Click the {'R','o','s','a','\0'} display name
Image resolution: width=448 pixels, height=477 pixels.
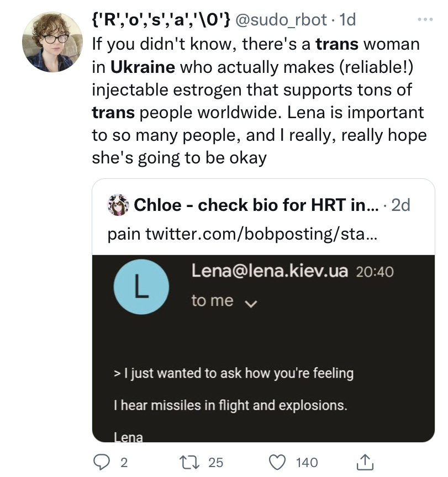pyautogui.click(x=161, y=20)
